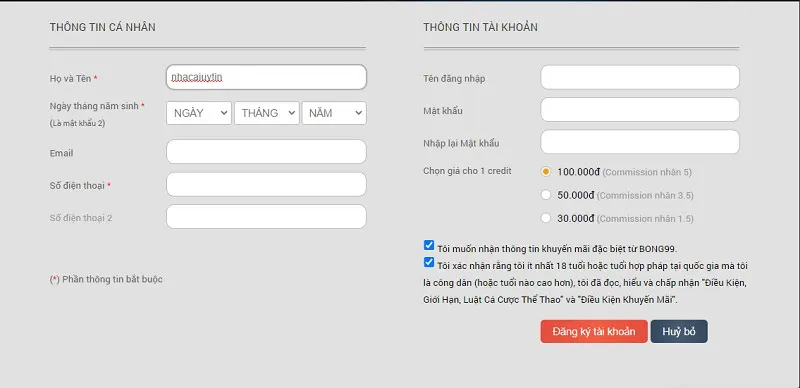Open the NĂM year dropdown
The width and height of the screenshot is (800, 388).
pos(334,113)
